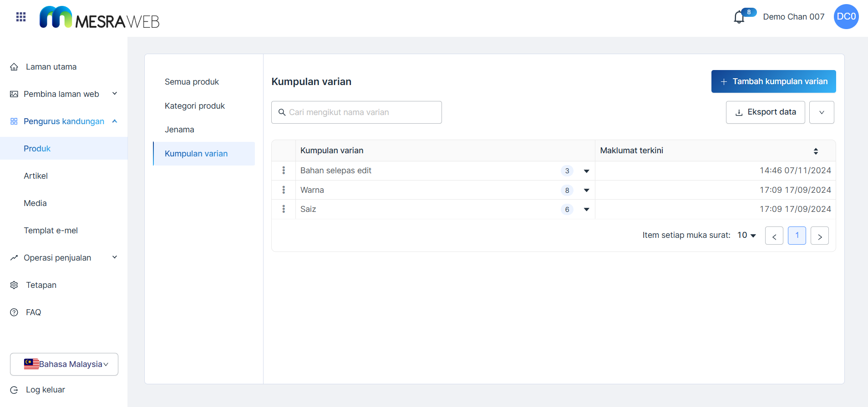This screenshot has width=868, height=407.
Task: Open the DC0 user avatar
Action: (x=846, y=17)
